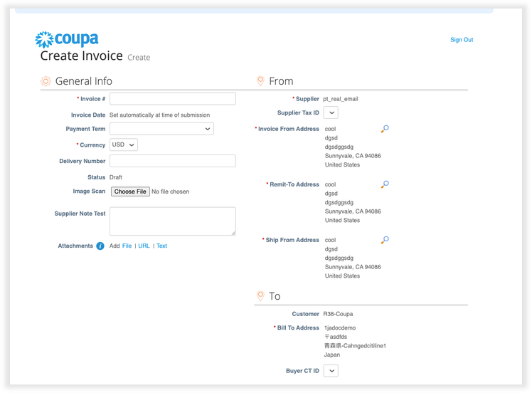This screenshot has height=393, width=532.
Task: Add a URL attachment link
Action: [144, 246]
